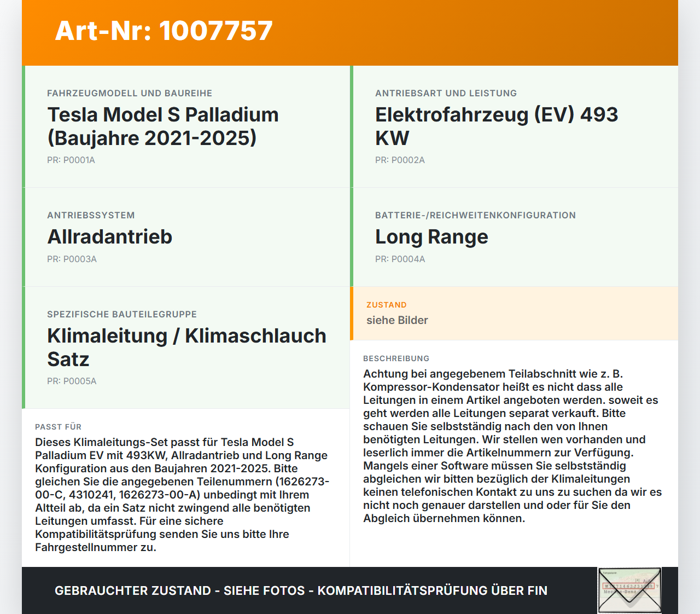Click the description paragraph starting 'Achtung bei'
This screenshot has height=614, width=700.
[512, 446]
